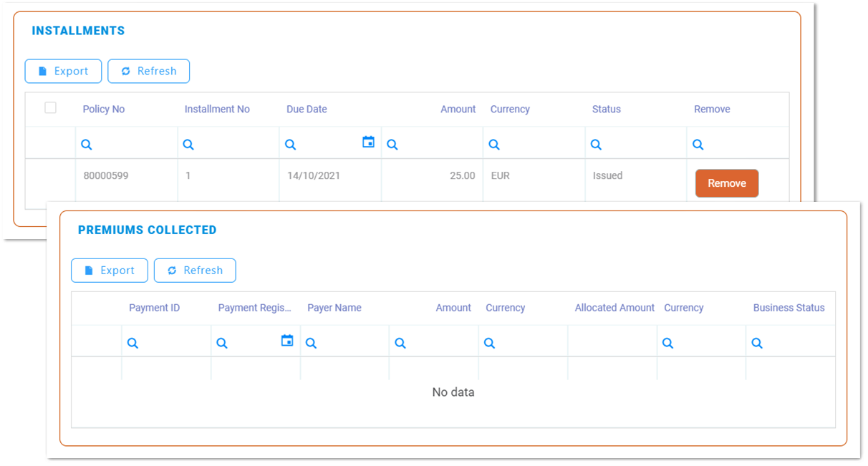
Task: Sort by Allocated Amount column header
Action: coord(614,308)
